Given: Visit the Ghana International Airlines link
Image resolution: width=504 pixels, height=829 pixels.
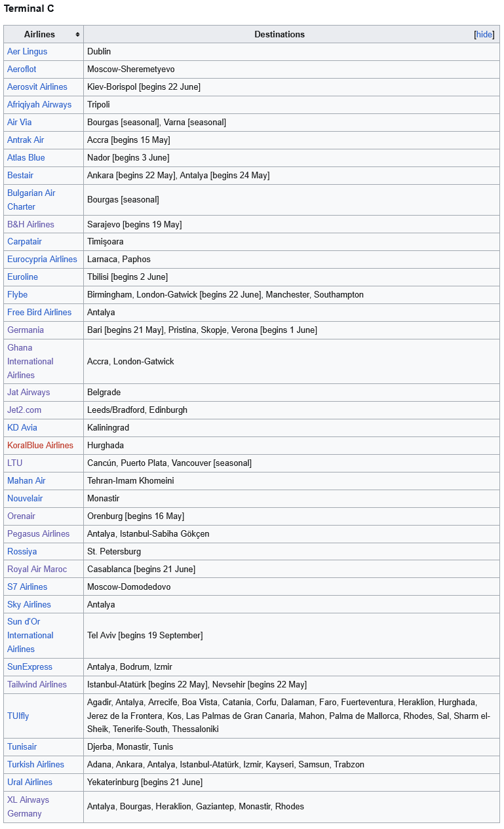Looking at the screenshot, I should coord(30,362).
